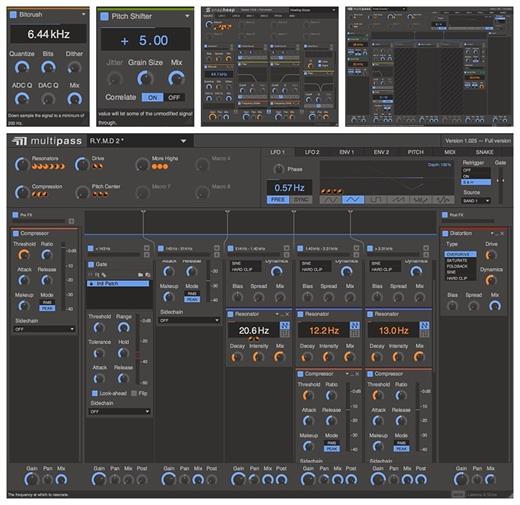This screenshot has width=520, height=505.
Task: Click the Gate preset folder icon
Action: pyautogui.click(x=140, y=275)
